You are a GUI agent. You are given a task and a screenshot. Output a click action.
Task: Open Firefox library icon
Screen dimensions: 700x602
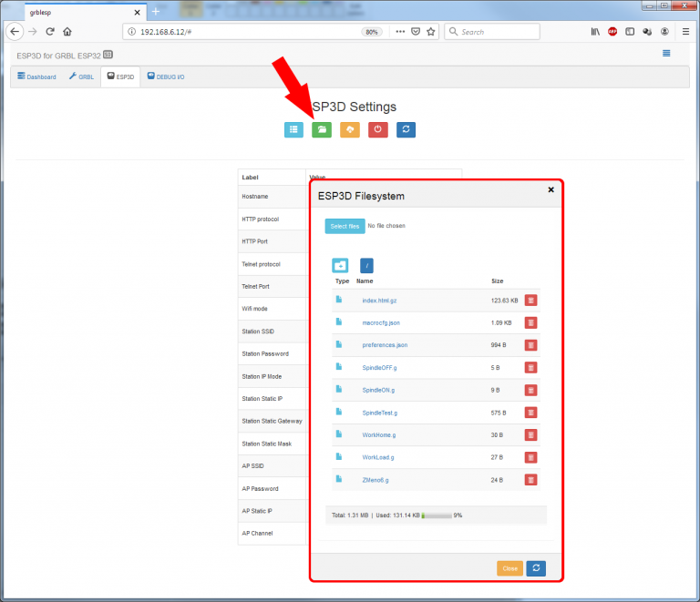click(x=595, y=32)
